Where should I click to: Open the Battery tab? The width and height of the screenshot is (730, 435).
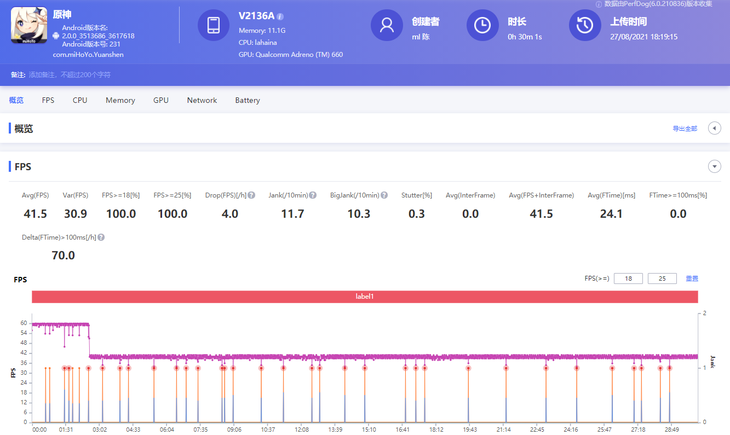[x=247, y=100]
